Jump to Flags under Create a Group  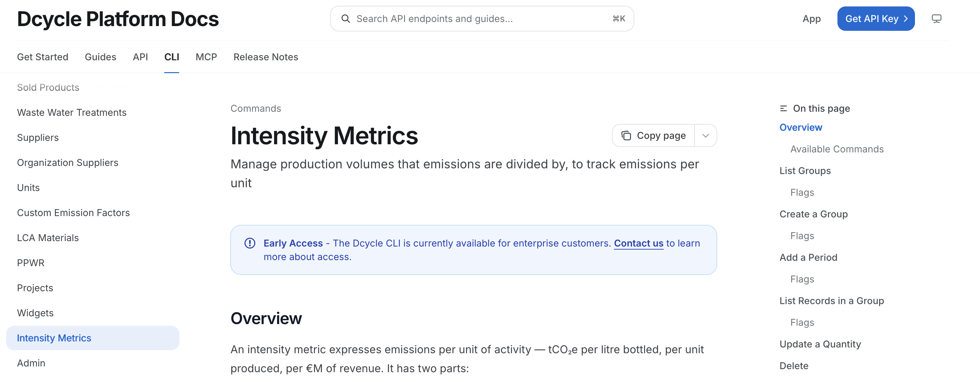coord(802,236)
